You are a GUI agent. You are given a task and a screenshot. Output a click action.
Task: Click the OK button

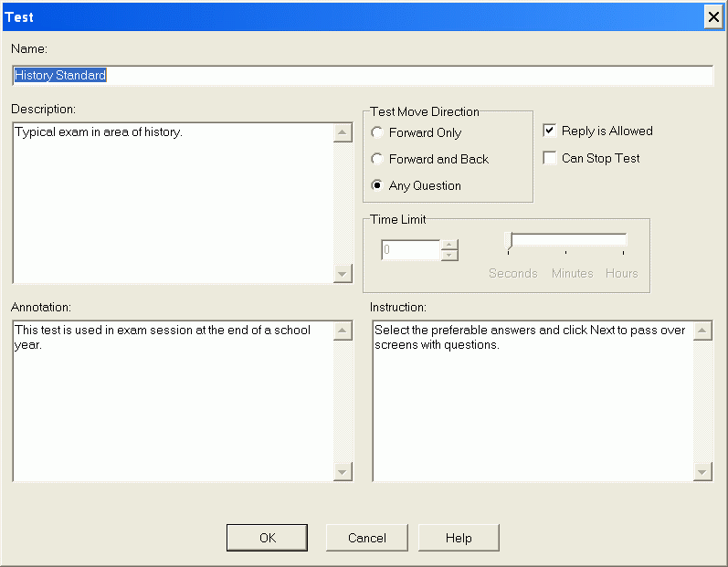(267, 538)
